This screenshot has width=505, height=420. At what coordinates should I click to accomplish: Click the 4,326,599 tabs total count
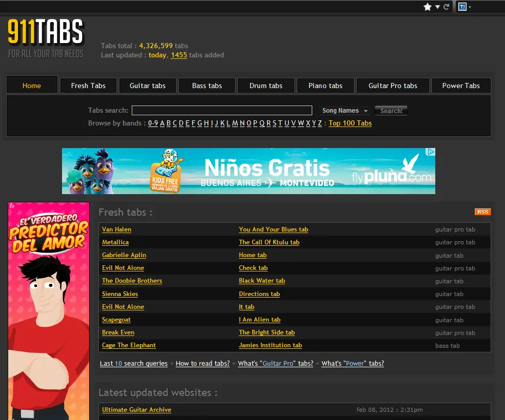point(156,46)
